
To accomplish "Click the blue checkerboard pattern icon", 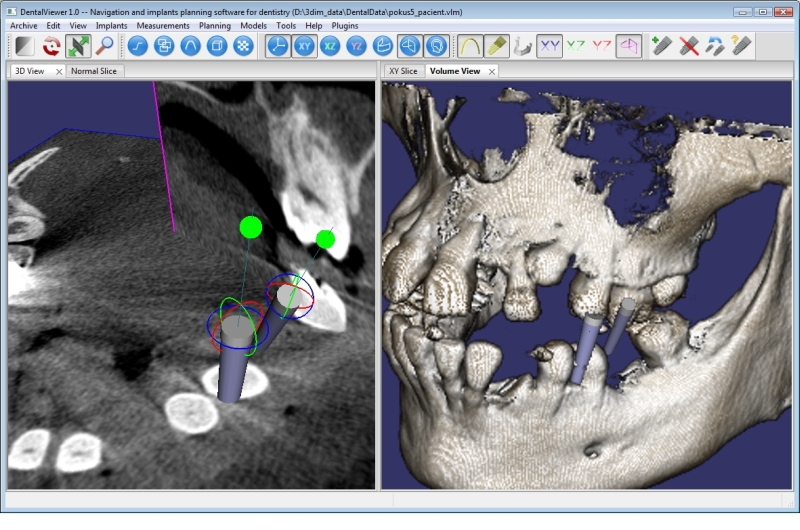I will (244, 46).
